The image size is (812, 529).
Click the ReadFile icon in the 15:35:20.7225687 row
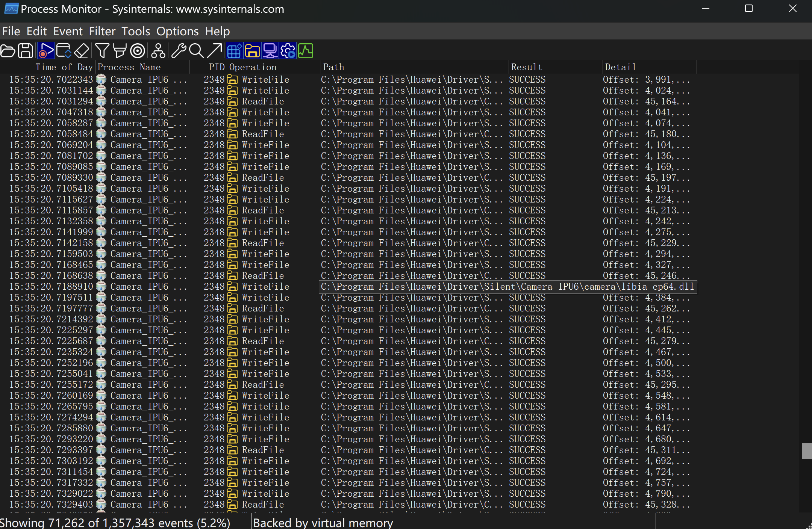tap(232, 341)
